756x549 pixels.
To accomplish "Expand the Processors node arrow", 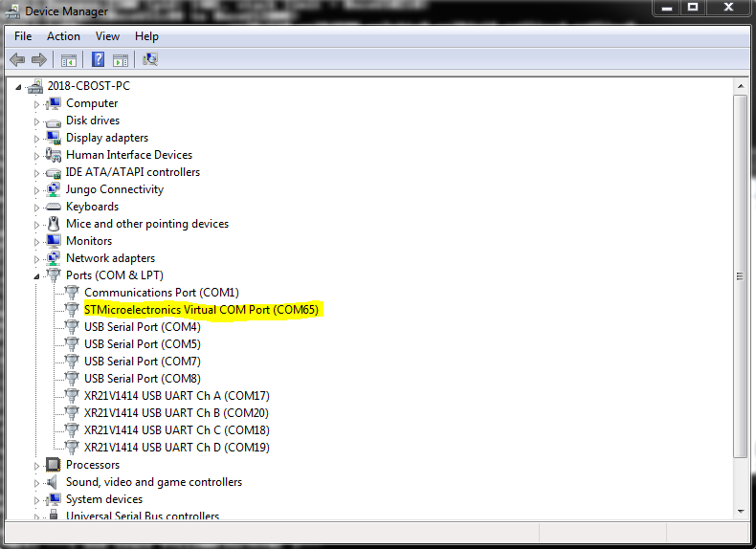I will tap(36, 466).
